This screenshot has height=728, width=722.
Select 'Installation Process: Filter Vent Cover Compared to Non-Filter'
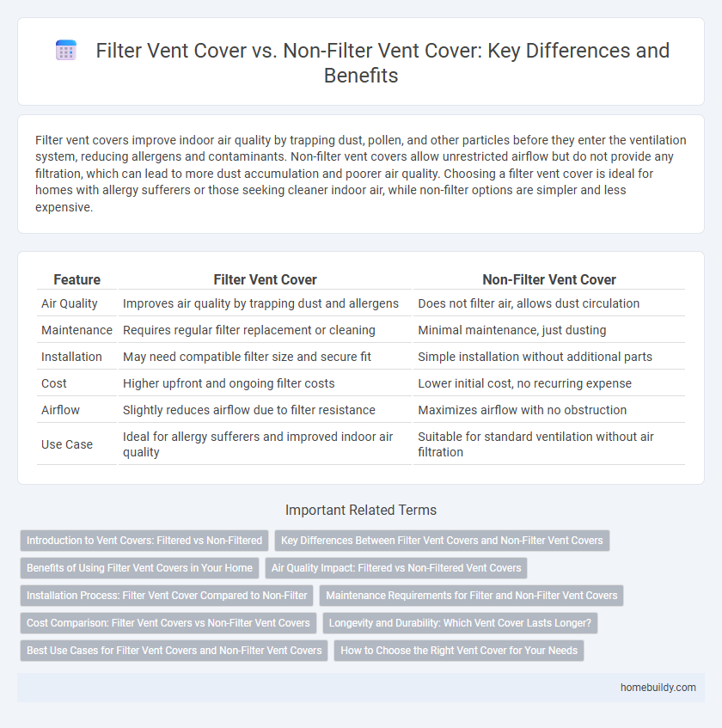(166, 596)
